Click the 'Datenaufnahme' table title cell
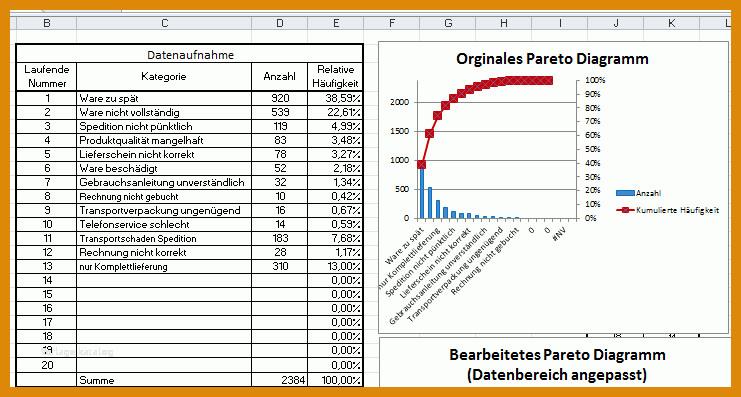The image size is (741, 397). (190, 54)
